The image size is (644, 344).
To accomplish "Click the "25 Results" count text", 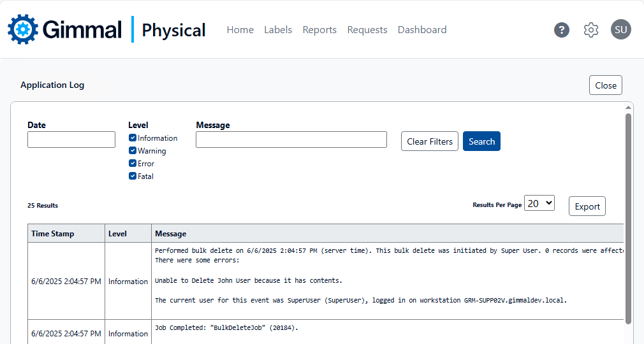I will 43,205.
